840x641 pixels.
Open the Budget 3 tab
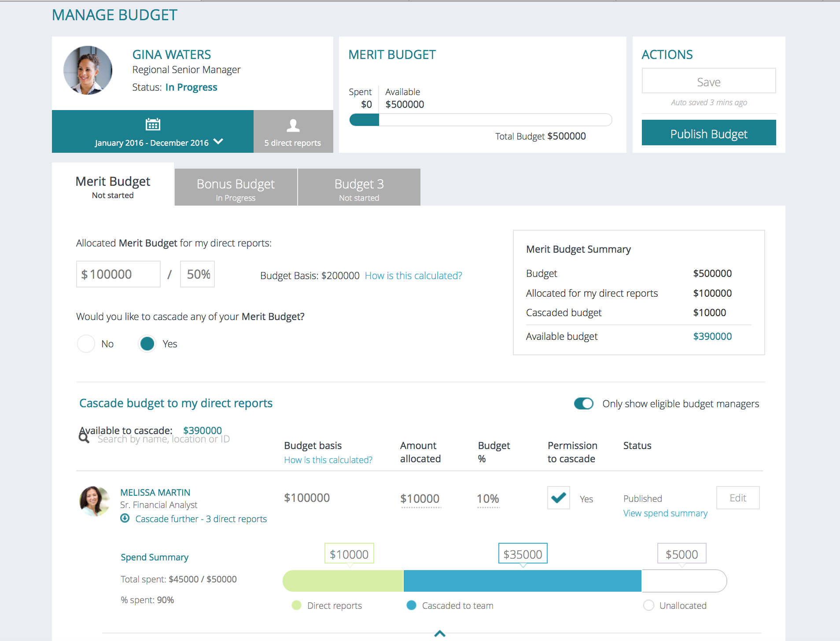click(359, 187)
